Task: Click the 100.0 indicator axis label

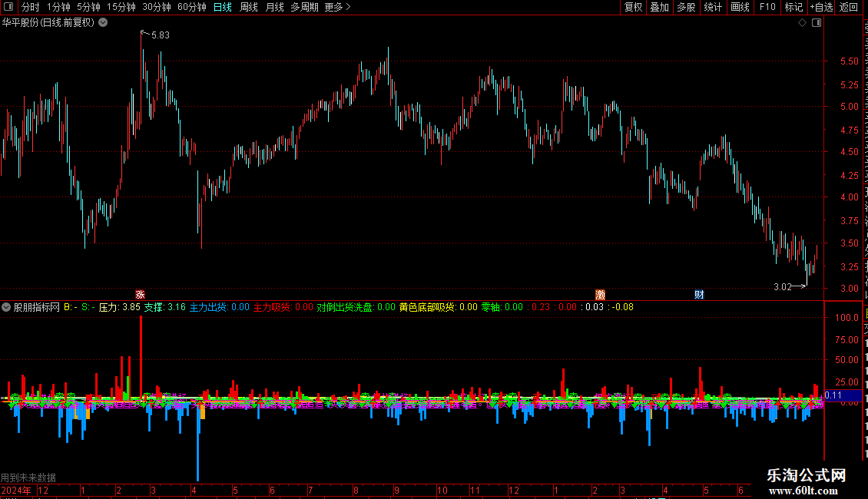Action: tap(847, 318)
